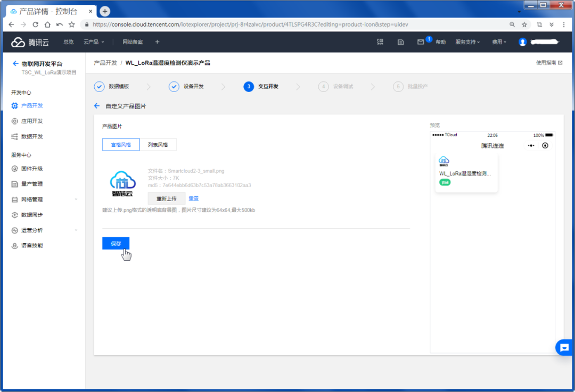
Task: Expand the 服务支持 dropdown
Action: point(467,42)
